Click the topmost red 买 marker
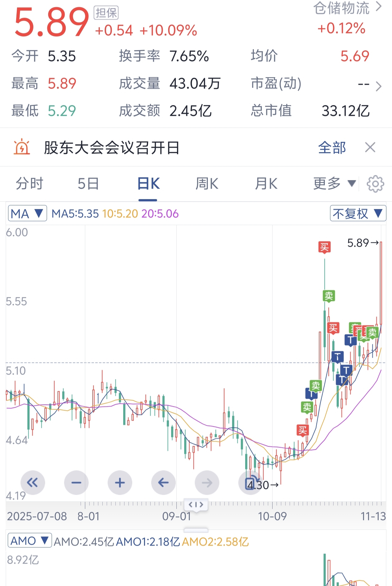Screen dimensions: 392x586 324,248
